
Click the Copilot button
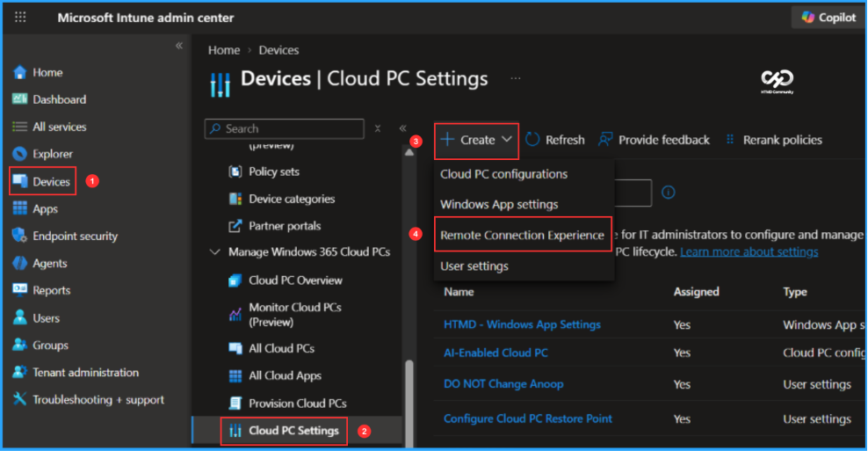point(828,18)
